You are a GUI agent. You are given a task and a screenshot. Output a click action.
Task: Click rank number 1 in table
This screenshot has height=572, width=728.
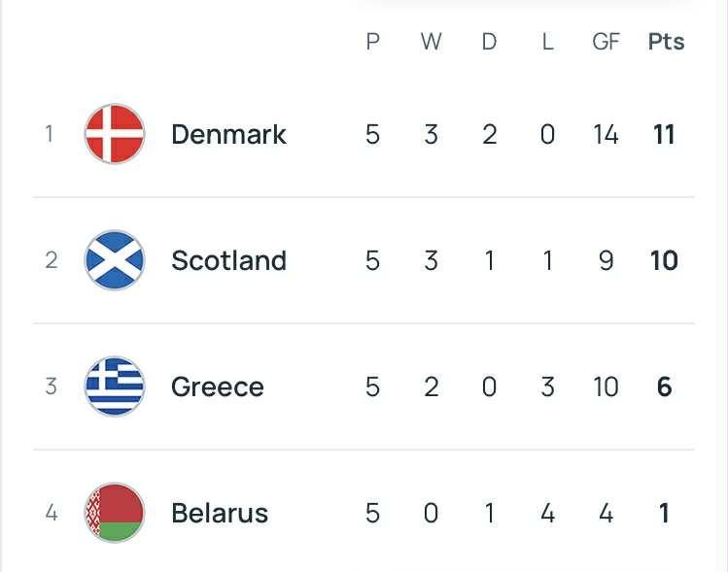coord(49,134)
